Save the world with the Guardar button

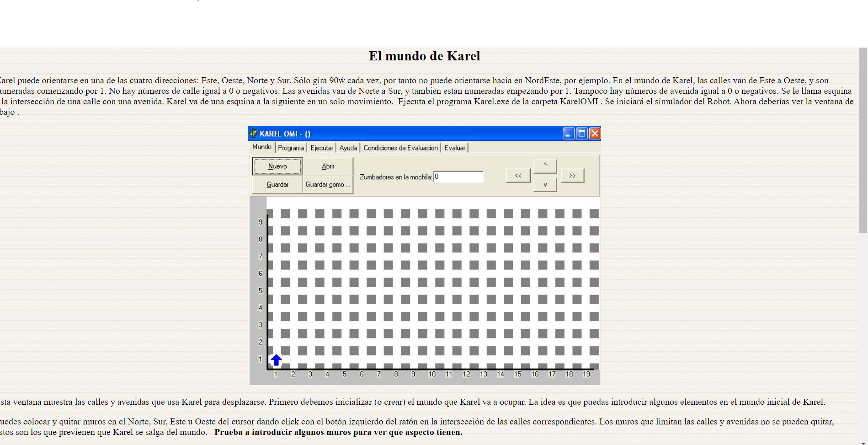(277, 185)
